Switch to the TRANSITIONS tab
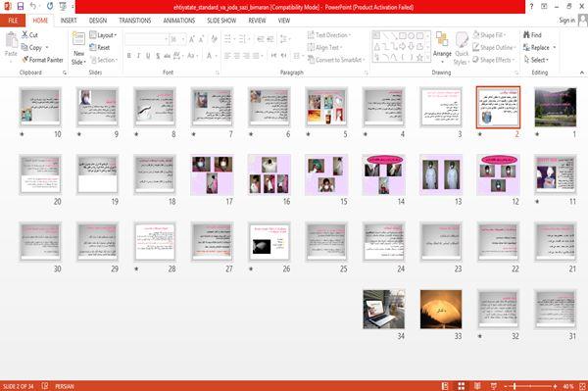The width and height of the screenshot is (588, 391). tap(135, 21)
